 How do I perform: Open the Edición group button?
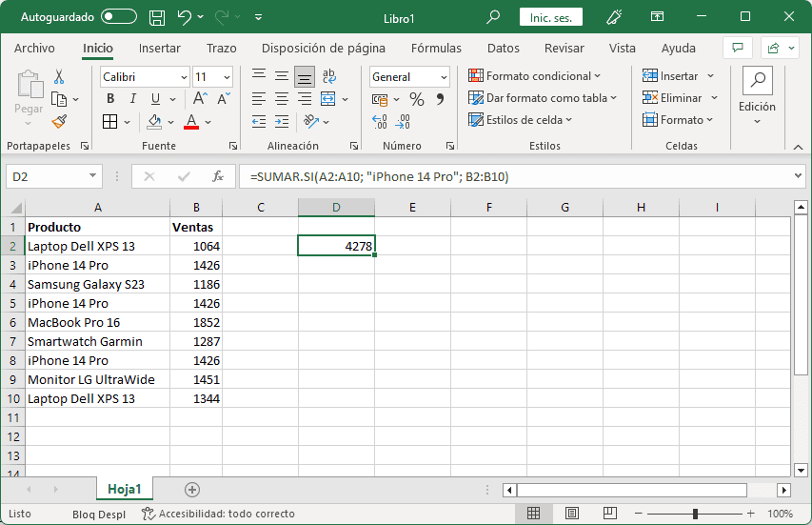757,96
